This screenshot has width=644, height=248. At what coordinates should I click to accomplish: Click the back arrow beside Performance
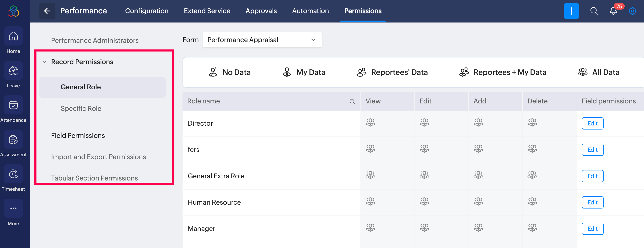click(47, 11)
